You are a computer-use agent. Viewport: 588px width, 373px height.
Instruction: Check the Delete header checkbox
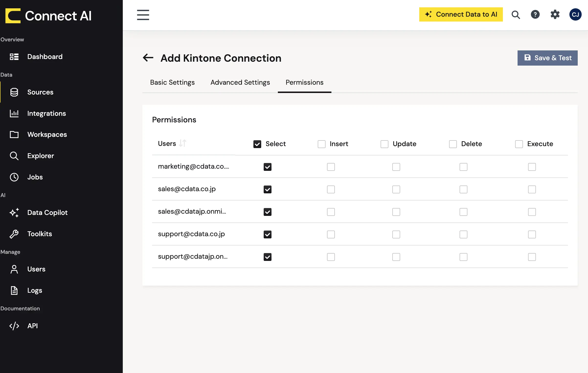point(453,144)
